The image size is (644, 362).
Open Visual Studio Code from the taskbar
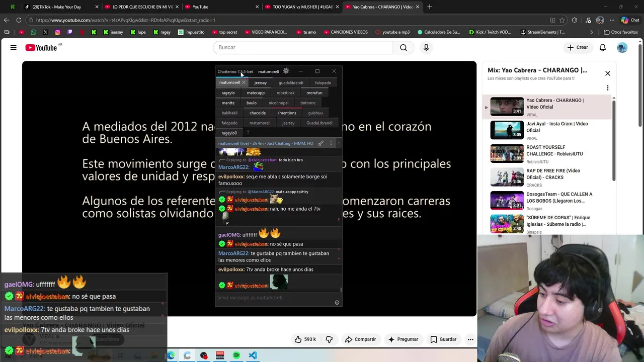[x=253, y=355]
